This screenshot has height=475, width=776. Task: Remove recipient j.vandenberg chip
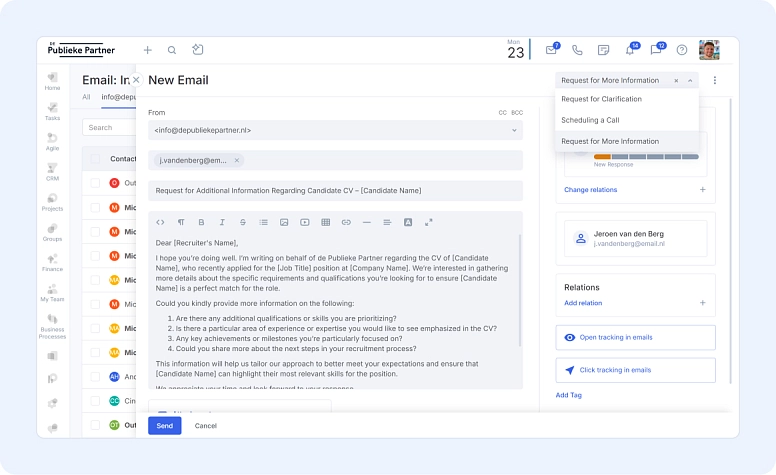pyautogui.click(x=237, y=160)
